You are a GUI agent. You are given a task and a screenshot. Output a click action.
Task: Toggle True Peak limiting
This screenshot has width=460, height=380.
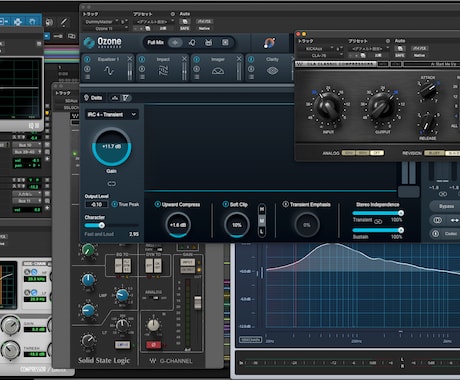point(115,204)
